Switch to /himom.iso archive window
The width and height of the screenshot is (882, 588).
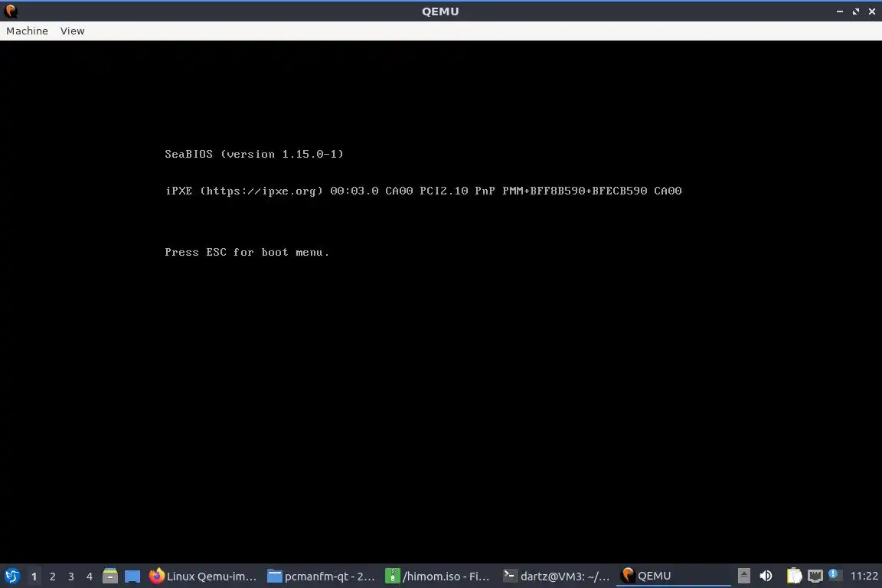click(439, 576)
